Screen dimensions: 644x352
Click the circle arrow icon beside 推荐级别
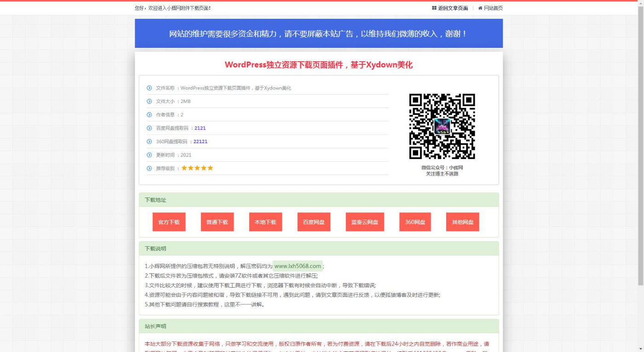coord(149,168)
